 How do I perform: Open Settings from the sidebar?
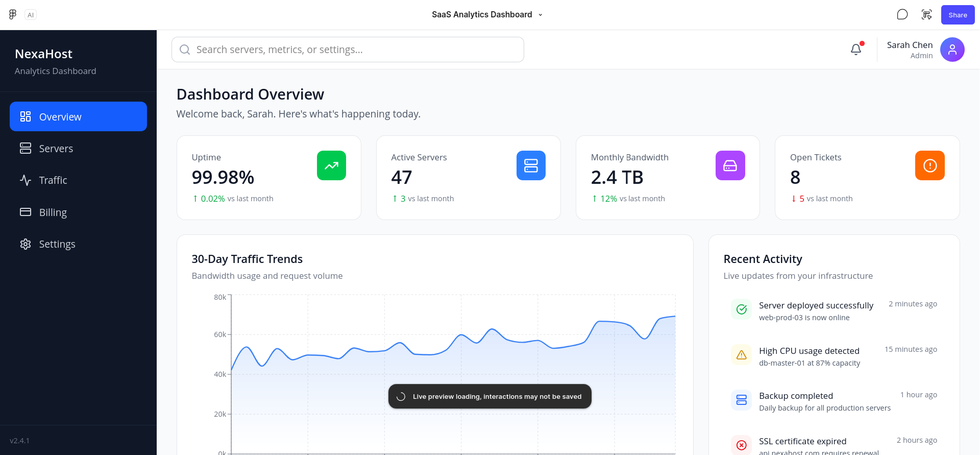coord(78,244)
